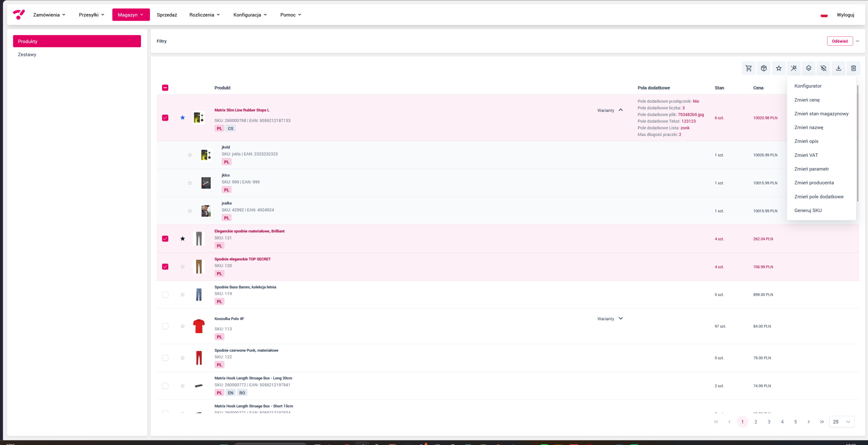
Task: Go to the last page arrow
Action: 822,422
